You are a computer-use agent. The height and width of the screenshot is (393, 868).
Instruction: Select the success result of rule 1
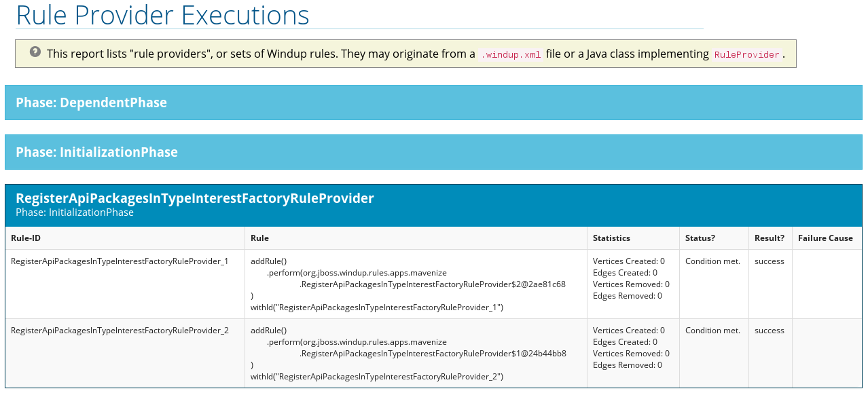tap(769, 261)
